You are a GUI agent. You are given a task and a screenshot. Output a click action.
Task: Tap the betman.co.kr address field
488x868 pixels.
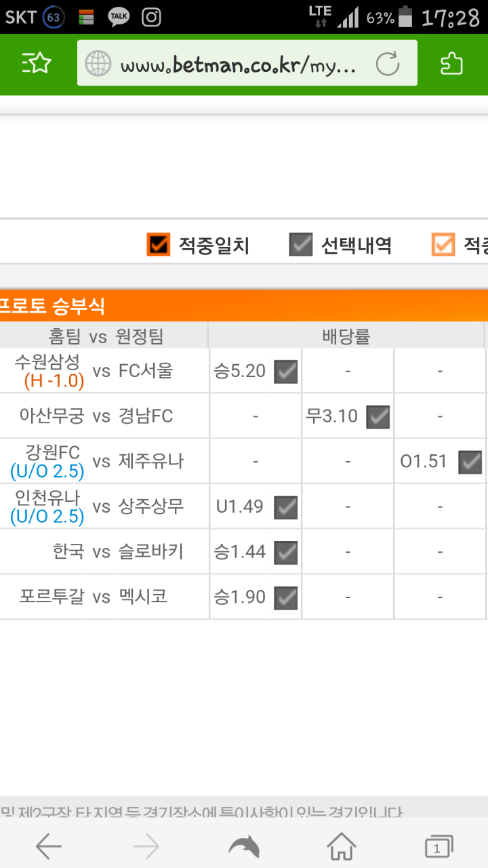click(x=247, y=63)
